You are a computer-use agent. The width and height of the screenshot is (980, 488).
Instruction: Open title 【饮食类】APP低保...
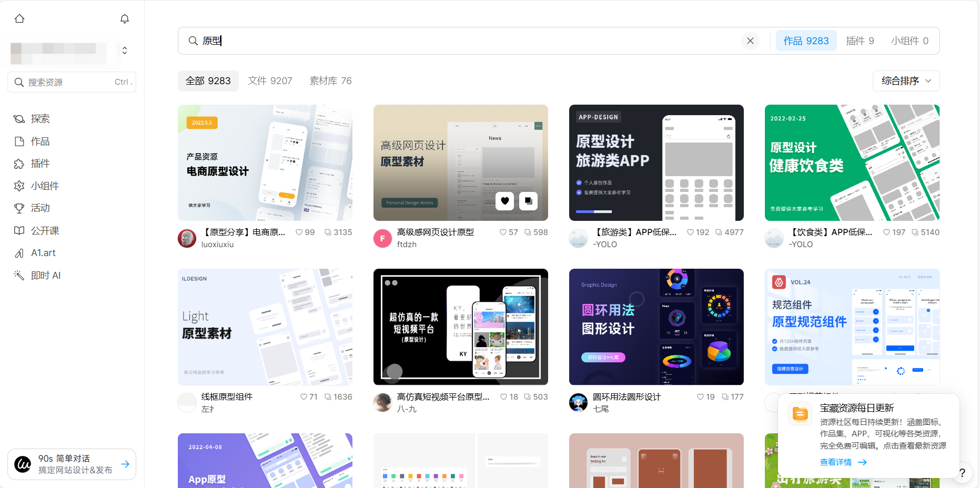(831, 232)
